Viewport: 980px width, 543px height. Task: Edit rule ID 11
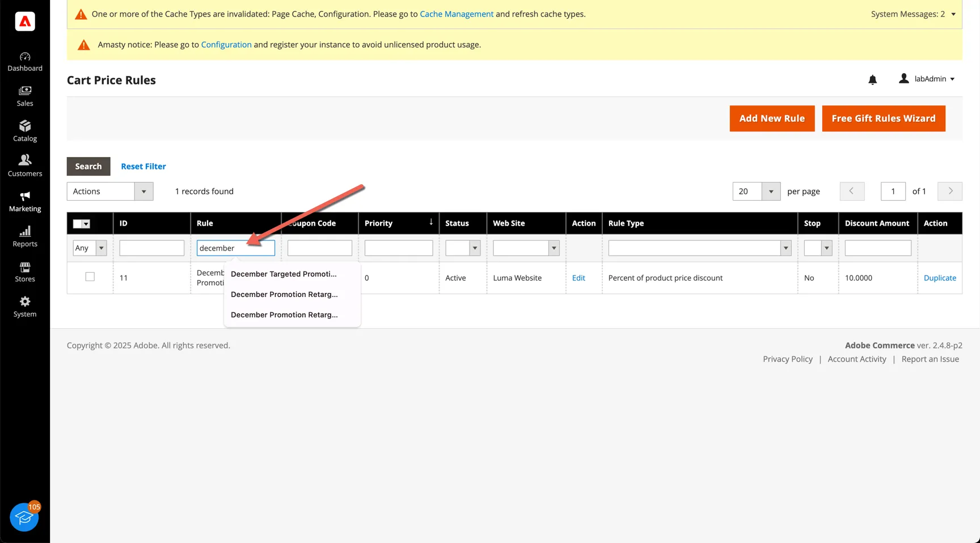pos(578,278)
